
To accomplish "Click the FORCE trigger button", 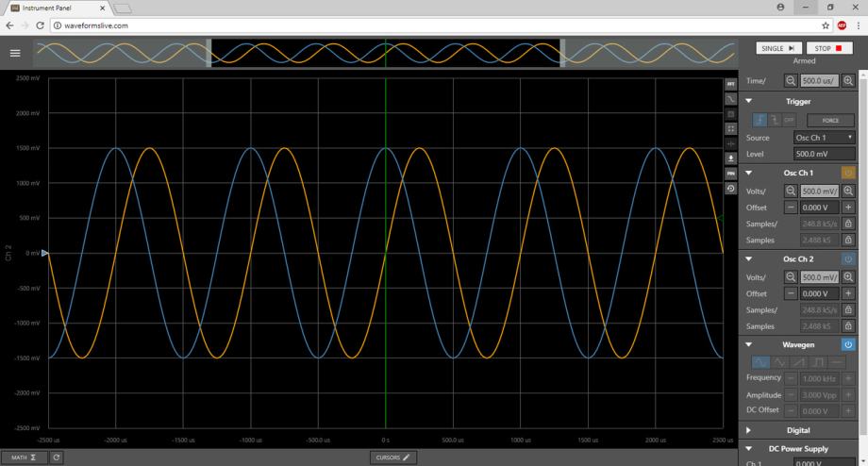I will click(x=830, y=121).
